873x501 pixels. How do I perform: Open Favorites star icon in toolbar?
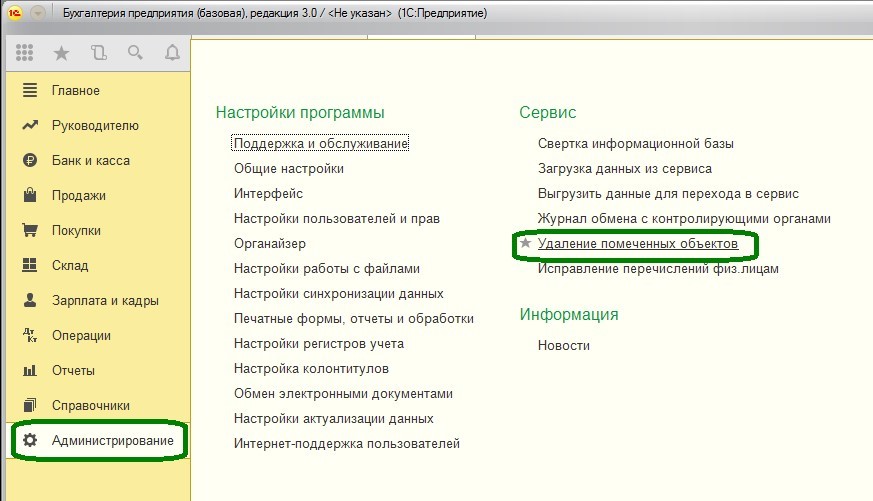click(x=61, y=53)
